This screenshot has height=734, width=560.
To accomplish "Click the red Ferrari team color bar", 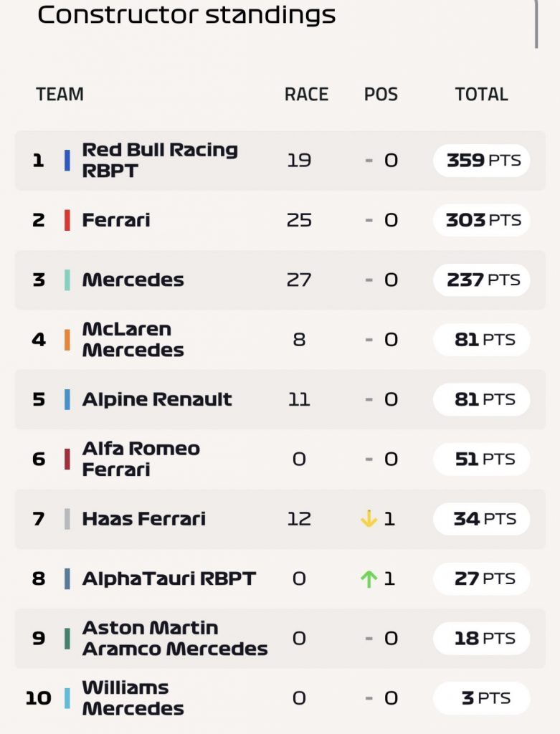I will (x=67, y=220).
